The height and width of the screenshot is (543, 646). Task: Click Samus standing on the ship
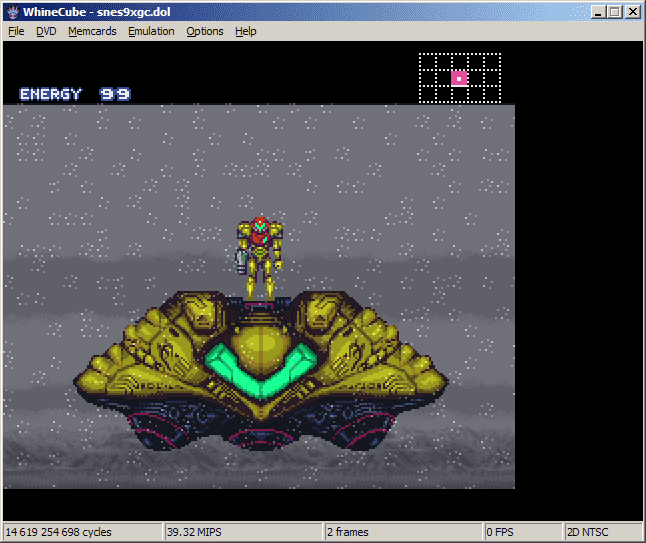pos(259,257)
